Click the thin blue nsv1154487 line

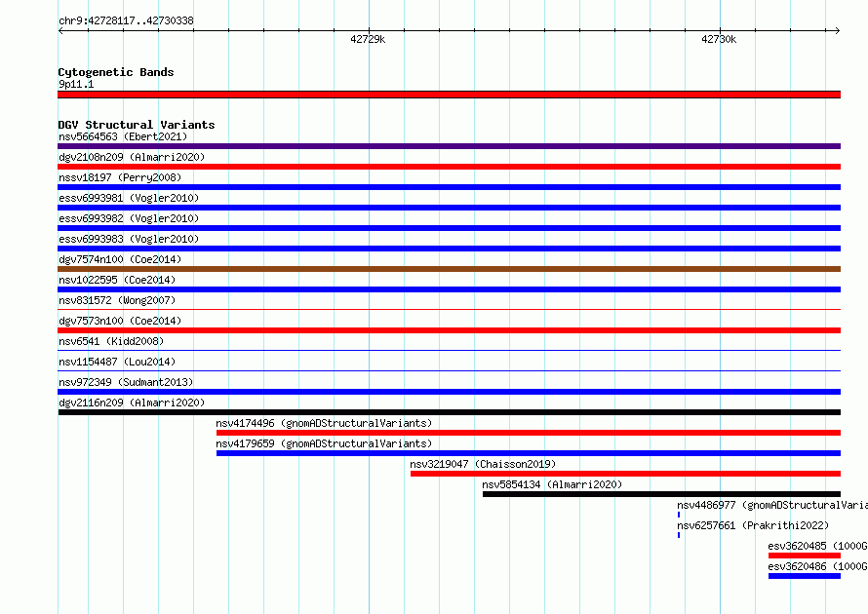click(x=449, y=371)
